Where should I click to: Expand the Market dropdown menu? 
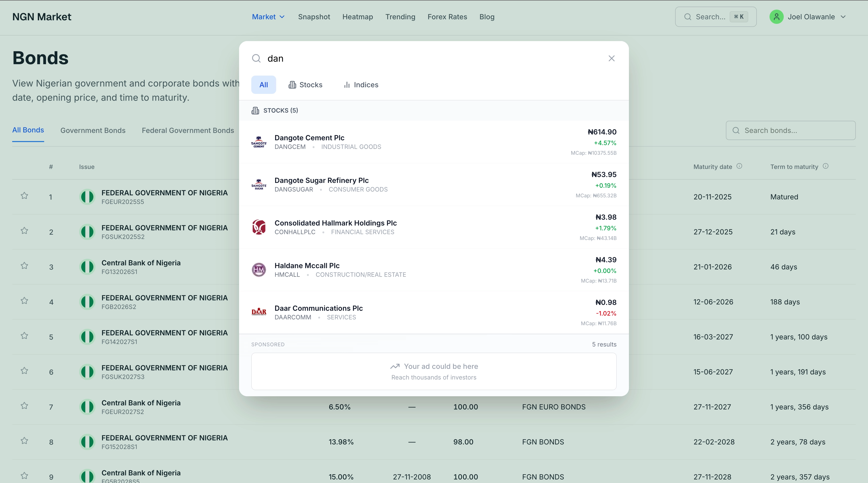(268, 17)
